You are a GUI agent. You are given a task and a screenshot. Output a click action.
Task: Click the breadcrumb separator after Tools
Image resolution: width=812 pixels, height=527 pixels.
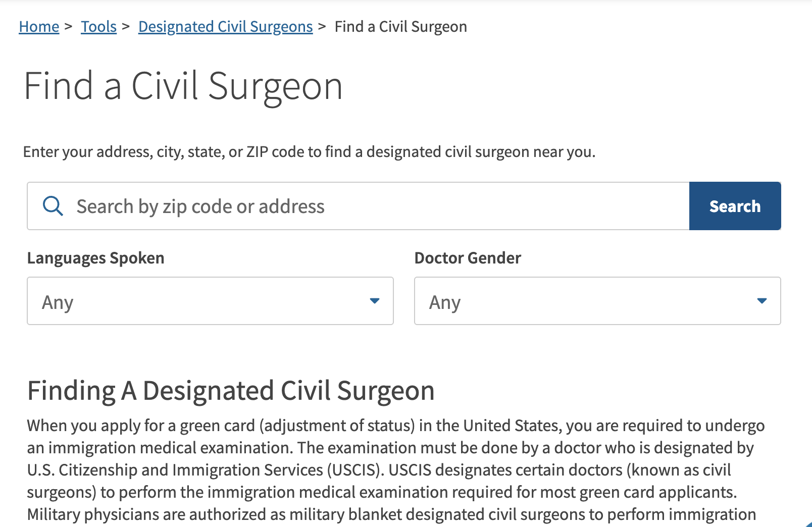pos(126,26)
